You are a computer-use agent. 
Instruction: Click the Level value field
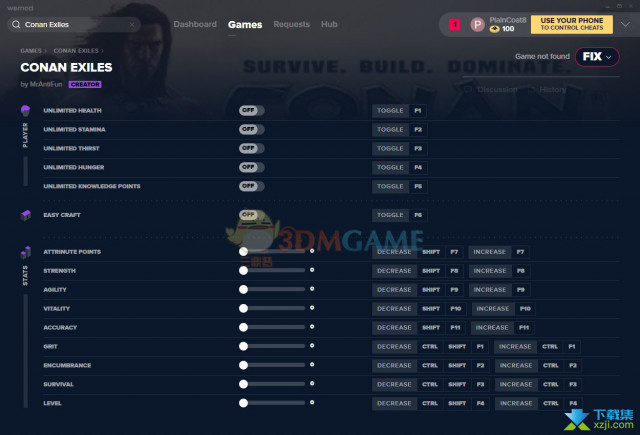312,403
